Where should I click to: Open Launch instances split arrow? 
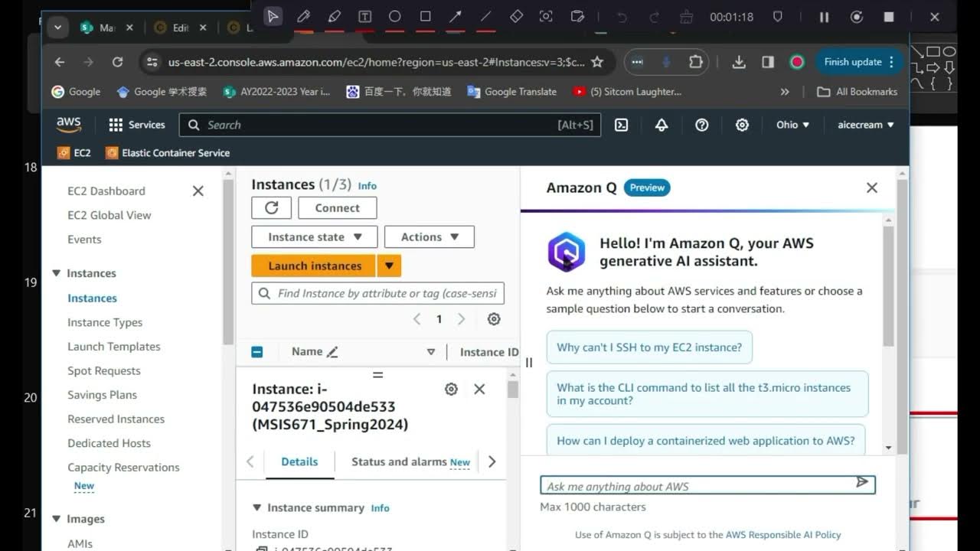(389, 266)
